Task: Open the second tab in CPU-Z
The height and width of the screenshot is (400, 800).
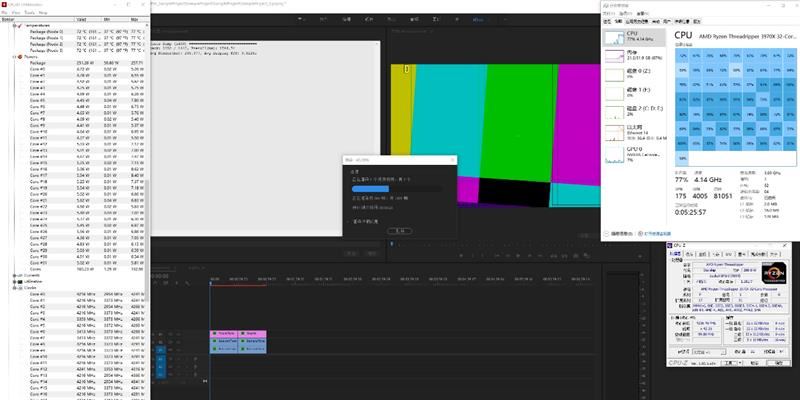Action: coord(689,254)
